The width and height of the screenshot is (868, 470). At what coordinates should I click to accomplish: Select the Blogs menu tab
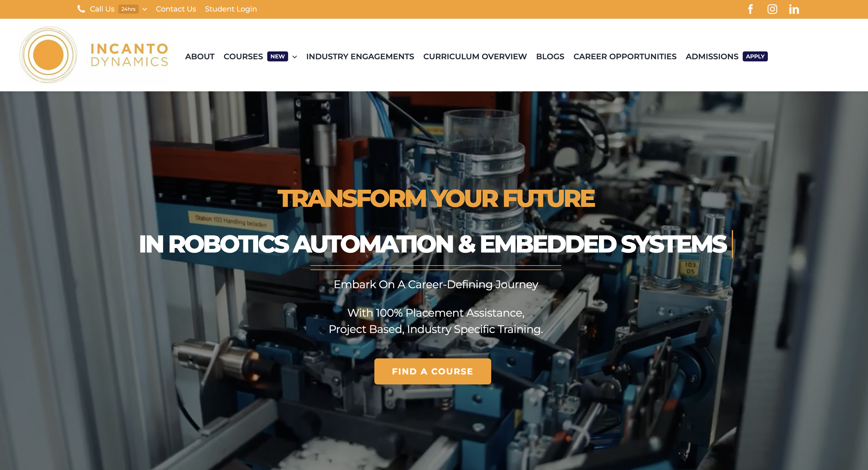(550, 56)
